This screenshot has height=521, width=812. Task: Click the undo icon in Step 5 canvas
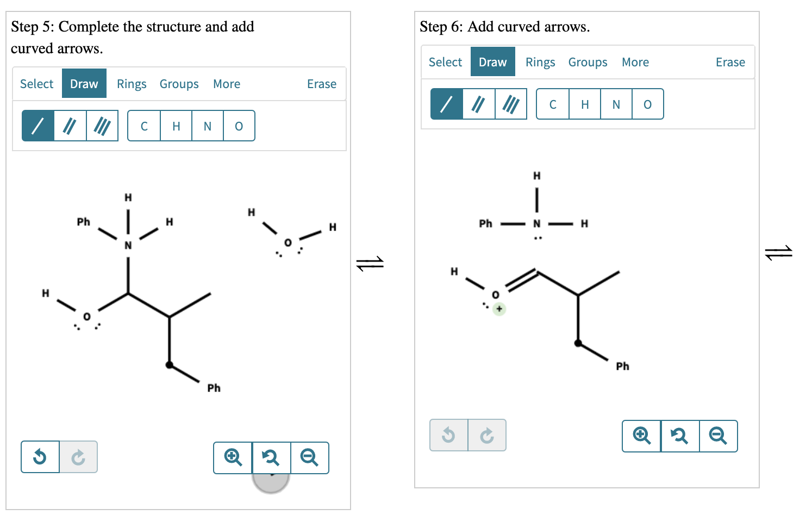pos(40,457)
